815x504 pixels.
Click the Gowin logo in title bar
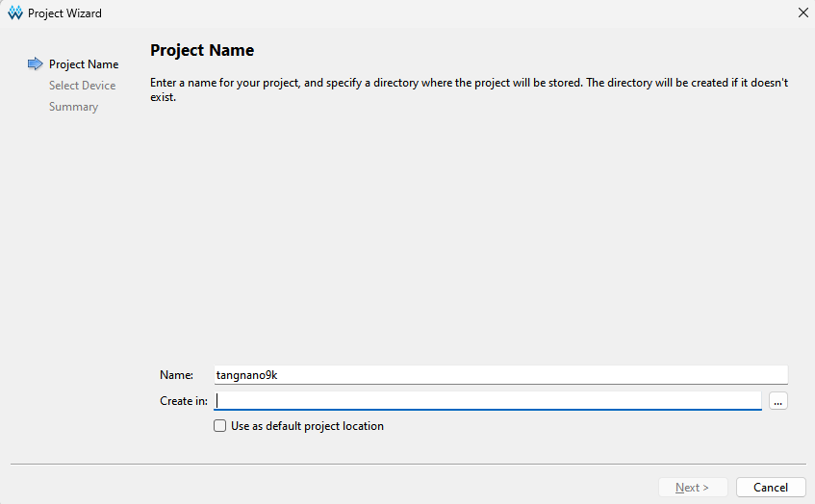14,13
